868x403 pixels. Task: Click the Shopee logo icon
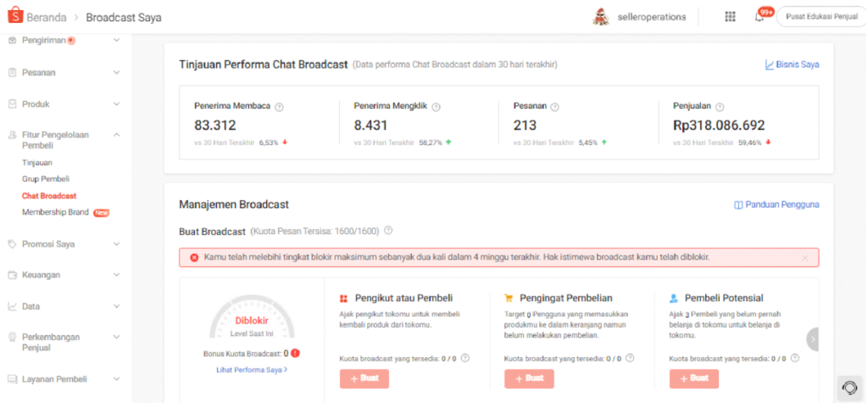(15, 17)
